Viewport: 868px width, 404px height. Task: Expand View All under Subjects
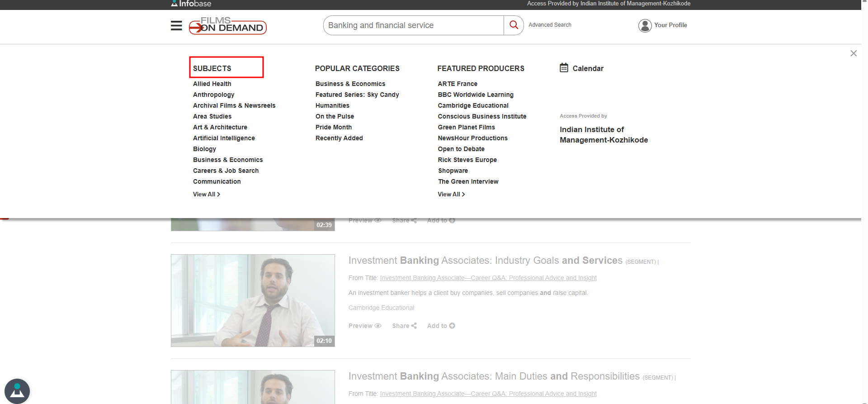click(x=206, y=194)
